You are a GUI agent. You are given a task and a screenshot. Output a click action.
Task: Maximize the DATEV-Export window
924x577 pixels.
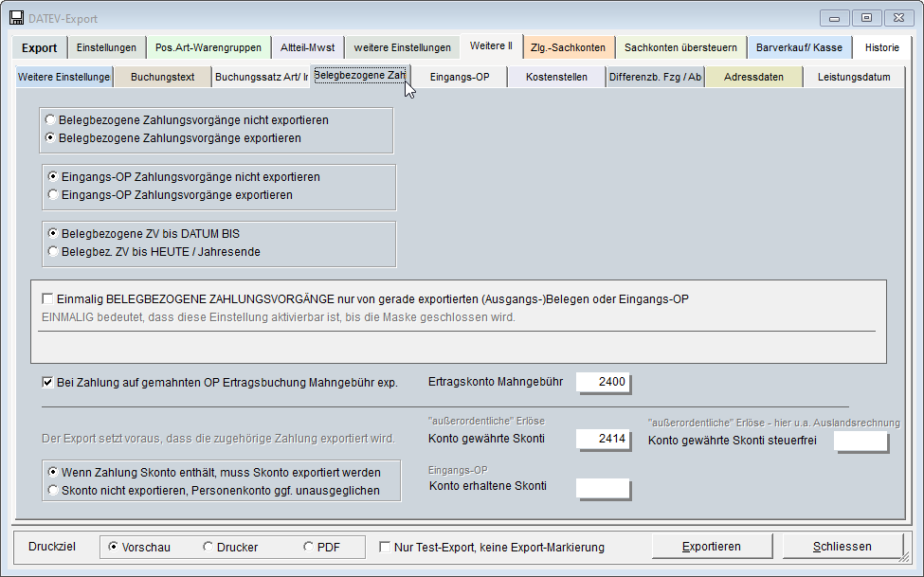(x=866, y=18)
